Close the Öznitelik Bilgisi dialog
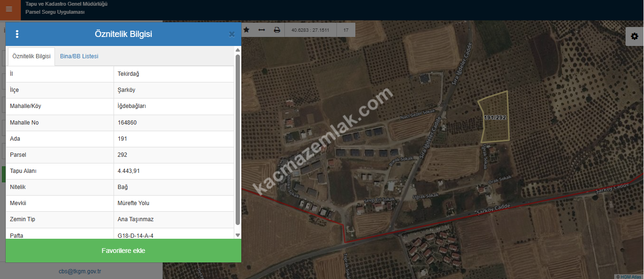 (232, 34)
